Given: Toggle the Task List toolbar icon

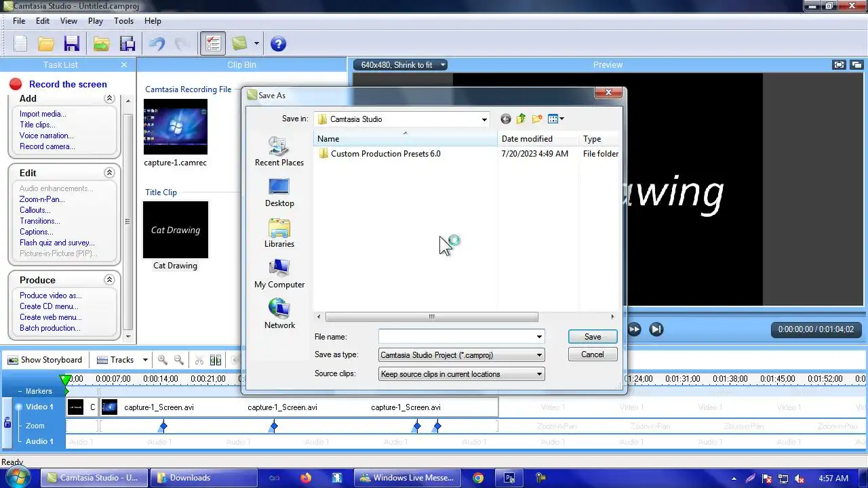Looking at the screenshot, I should tap(213, 44).
